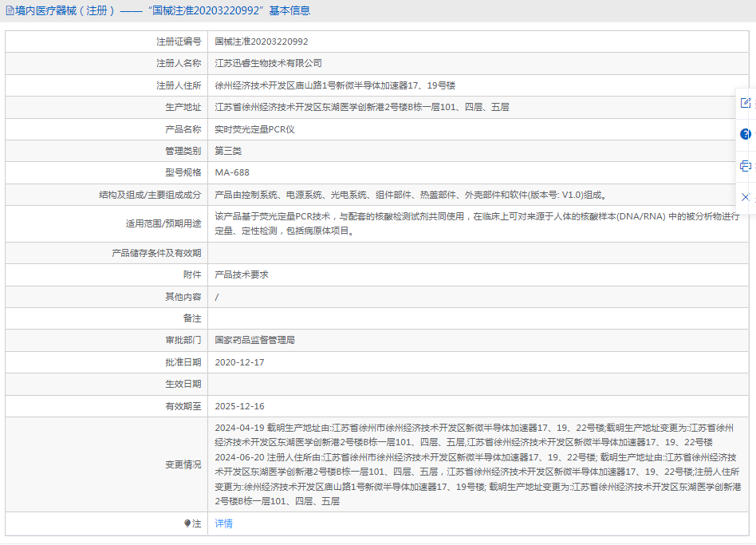The width and height of the screenshot is (756, 545).
Task: Open the help question-mark icon
Action: coord(746,134)
